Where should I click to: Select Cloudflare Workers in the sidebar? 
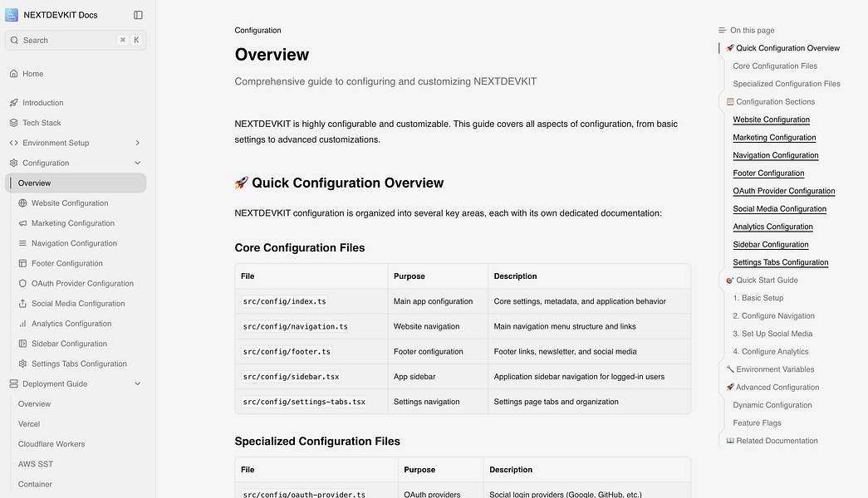51,443
